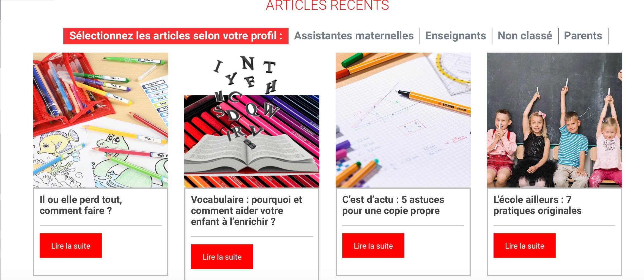644x280 pixels.
Task: Open title 'Il ou elle perd tout'
Action: click(81, 205)
